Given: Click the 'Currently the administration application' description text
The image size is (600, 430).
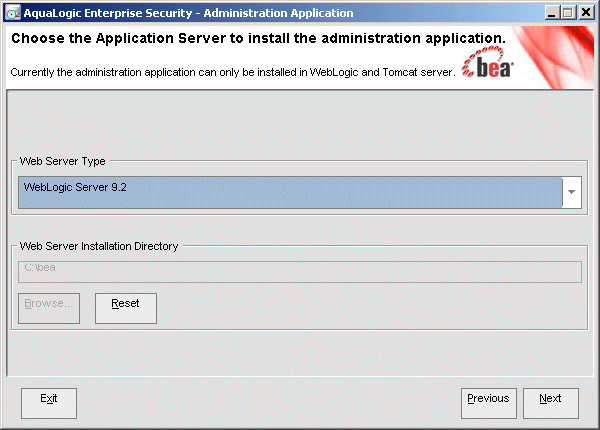Looking at the screenshot, I should point(233,72).
